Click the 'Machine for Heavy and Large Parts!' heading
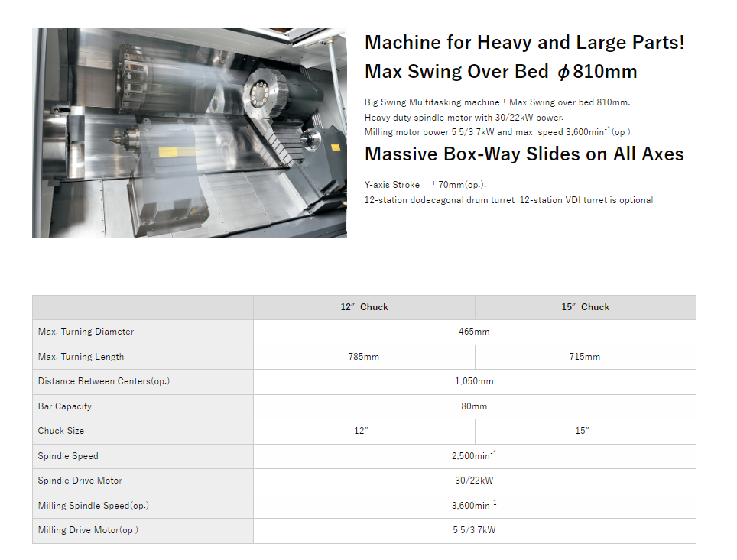Screen dimensions: 737x560 [x=524, y=43]
